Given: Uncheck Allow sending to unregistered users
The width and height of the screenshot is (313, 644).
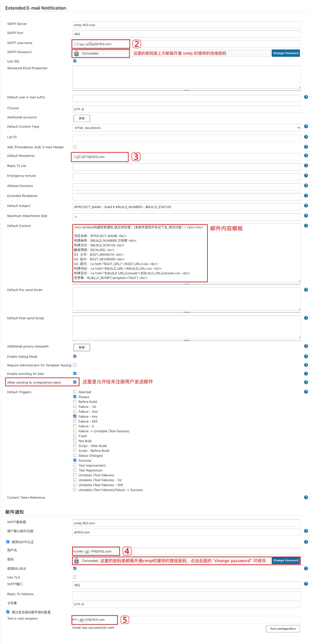Looking at the screenshot, I should click(75, 382).
